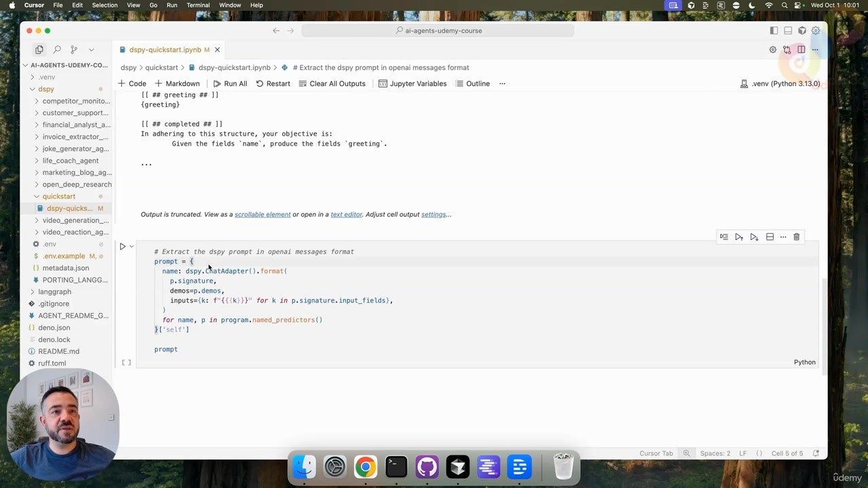Run All notebook cells

click(x=230, y=83)
